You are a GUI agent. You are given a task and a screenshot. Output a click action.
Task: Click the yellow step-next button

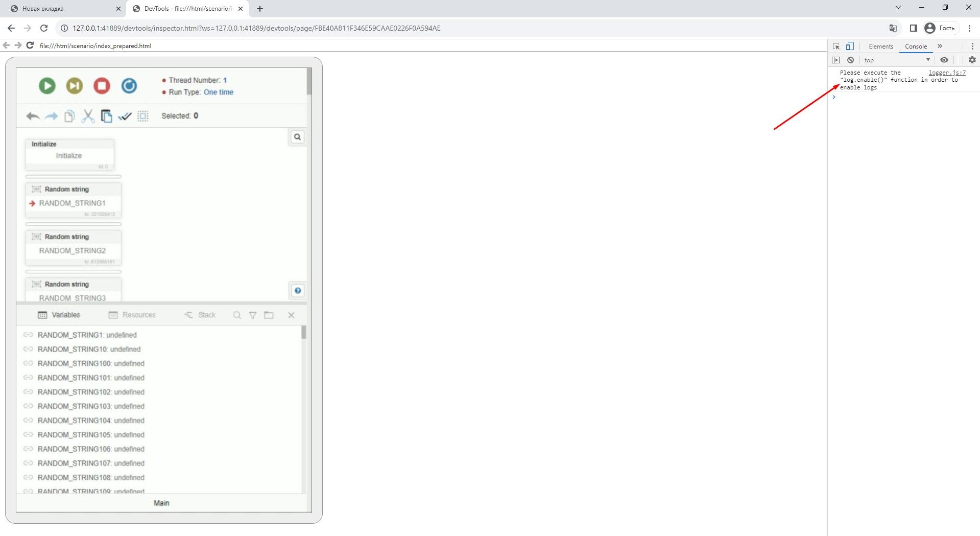tap(75, 86)
